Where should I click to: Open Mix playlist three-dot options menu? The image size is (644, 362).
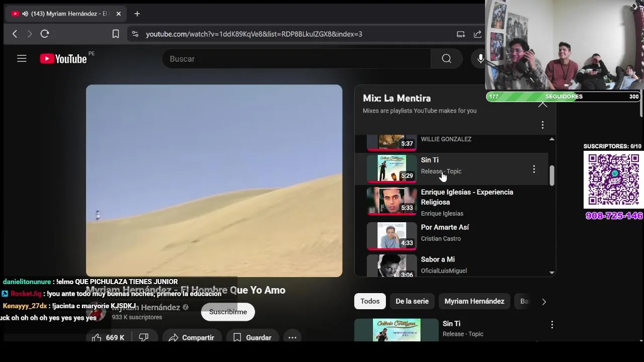click(542, 125)
